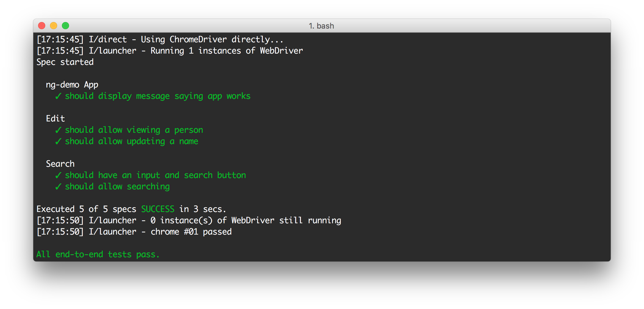Click 'All end-to-end tests pass.' message
644x309 pixels.
click(x=98, y=255)
